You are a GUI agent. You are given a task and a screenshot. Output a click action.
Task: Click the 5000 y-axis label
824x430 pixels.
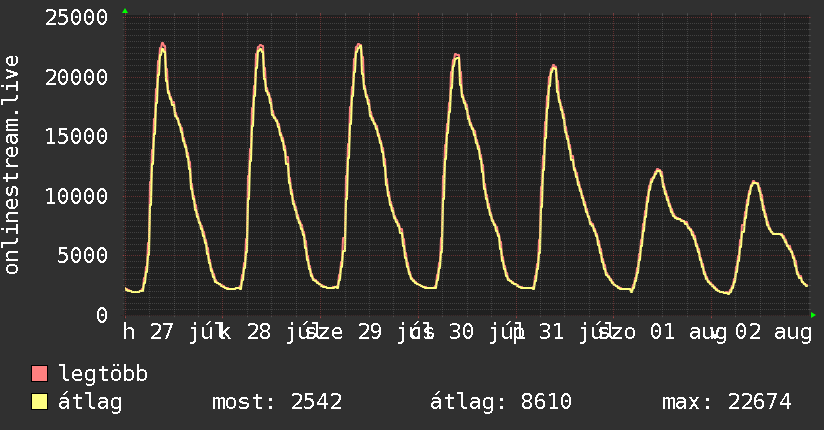[83, 256]
